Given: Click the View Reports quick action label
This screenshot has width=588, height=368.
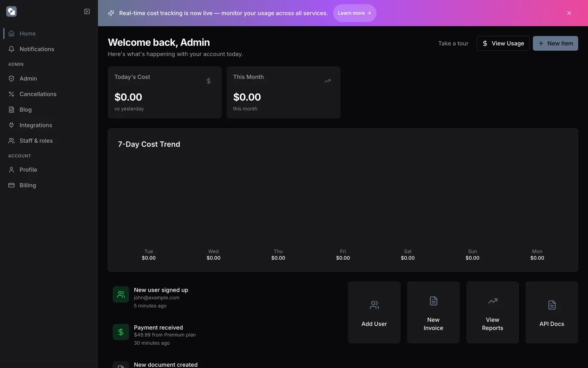Looking at the screenshot, I should [x=492, y=324].
